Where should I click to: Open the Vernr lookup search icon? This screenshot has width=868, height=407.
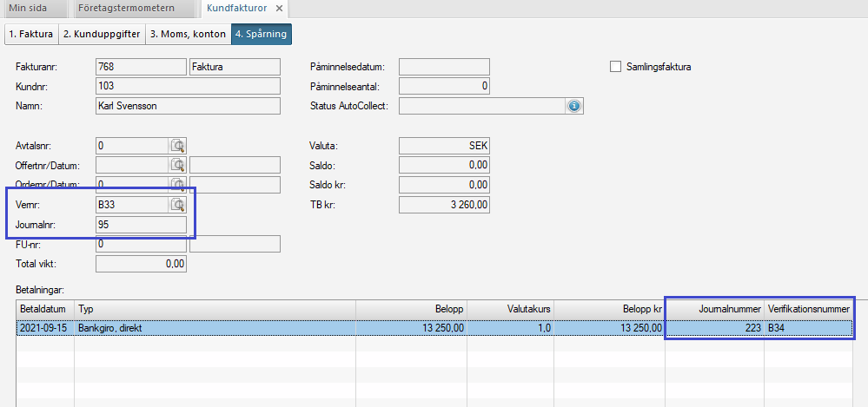point(178,205)
